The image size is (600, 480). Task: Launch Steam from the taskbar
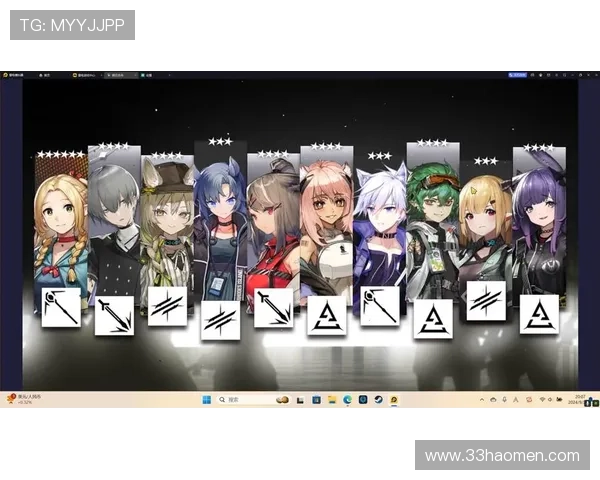point(378,399)
